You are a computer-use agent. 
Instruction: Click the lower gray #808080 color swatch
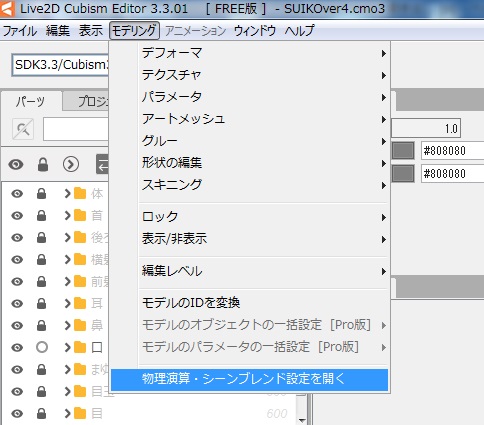tap(403, 173)
